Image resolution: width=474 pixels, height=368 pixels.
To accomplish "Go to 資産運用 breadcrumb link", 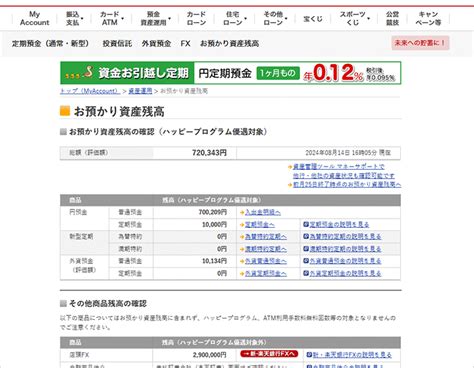I will (140, 91).
